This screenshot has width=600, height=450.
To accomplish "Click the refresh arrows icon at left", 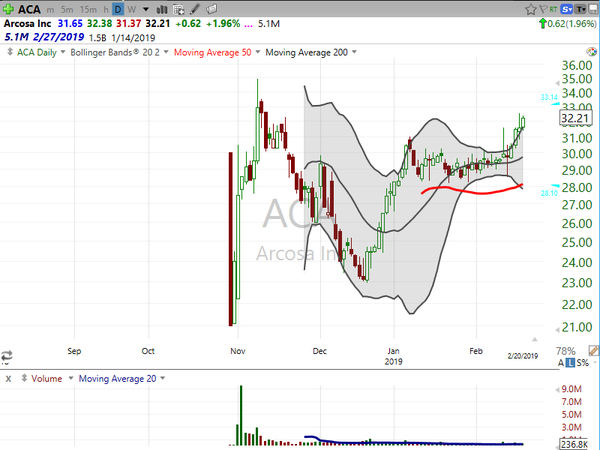I will 7,356.
